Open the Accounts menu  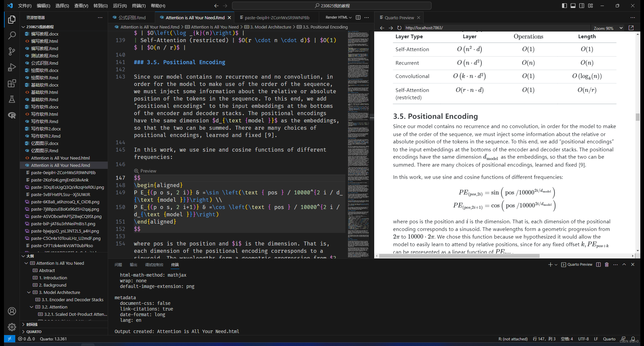[12, 311]
